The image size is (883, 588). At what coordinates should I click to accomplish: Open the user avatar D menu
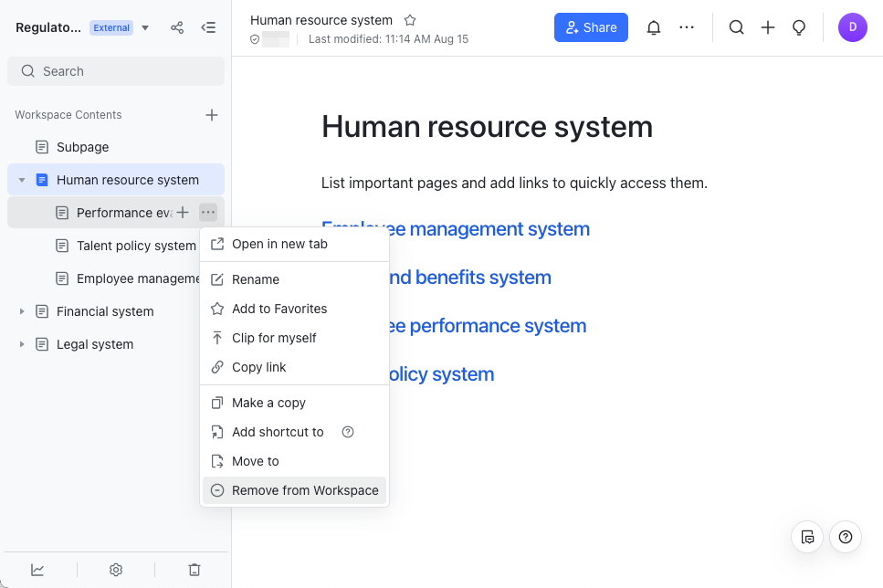point(852,27)
